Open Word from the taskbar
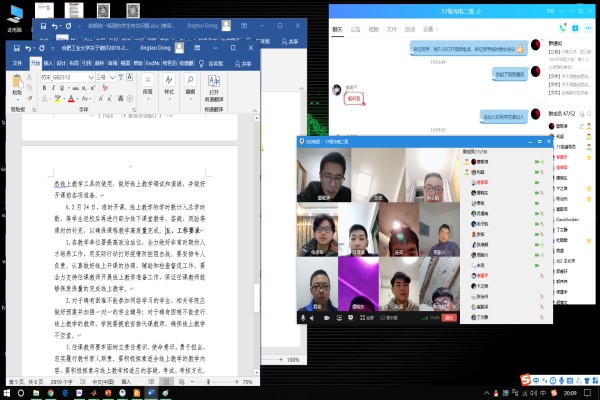This screenshot has width=600, height=400. pyautogui.click(x=151, y=393)
